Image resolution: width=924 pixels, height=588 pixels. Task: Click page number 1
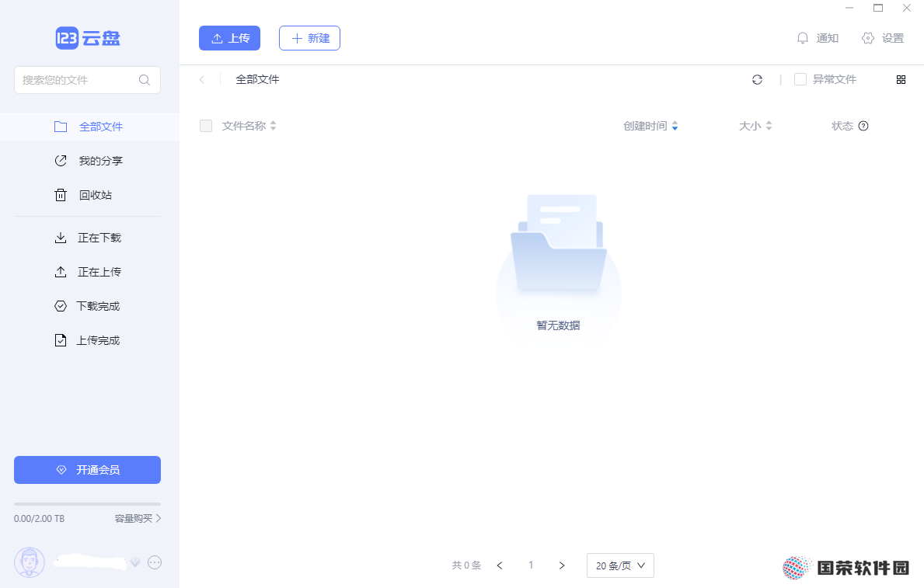[x=531, y=565]
